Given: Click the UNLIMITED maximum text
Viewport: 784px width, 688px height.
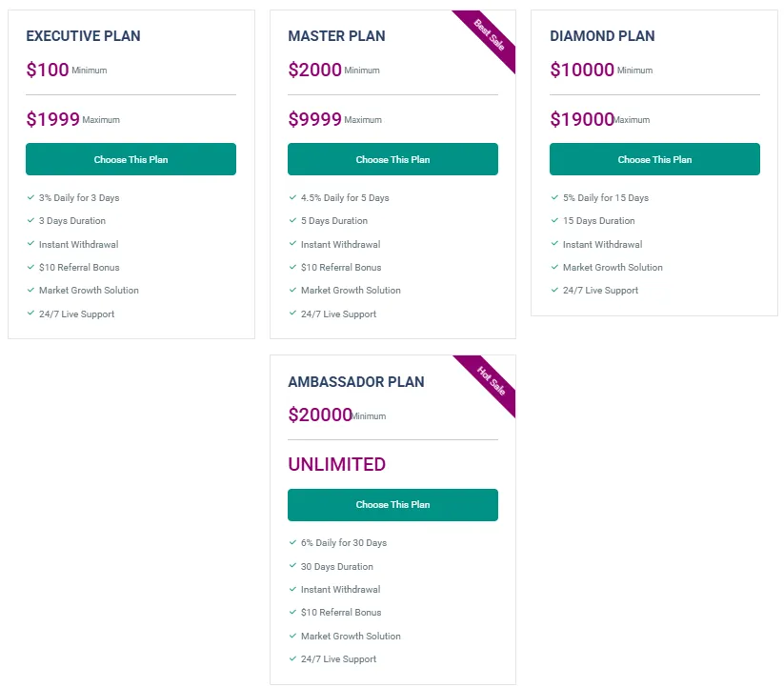Looking at the screenshot, I should [336, 464].
